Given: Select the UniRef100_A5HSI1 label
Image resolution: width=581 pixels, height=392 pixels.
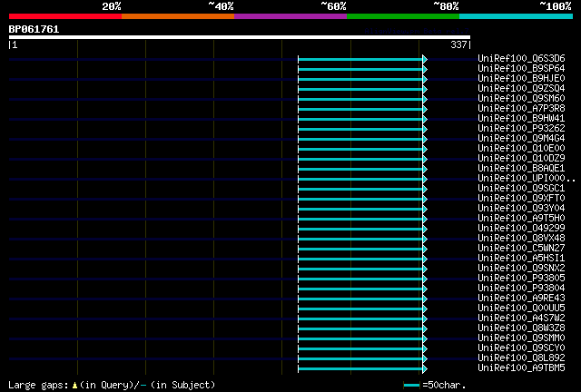Looking at the screenshot, I should [521, 259].
